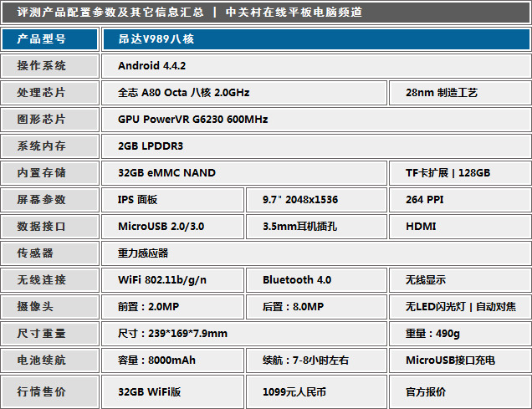This screenshot has height=409, width=532.
Task: Click the 容量：8000mAh cell
Action: [172, 360]
